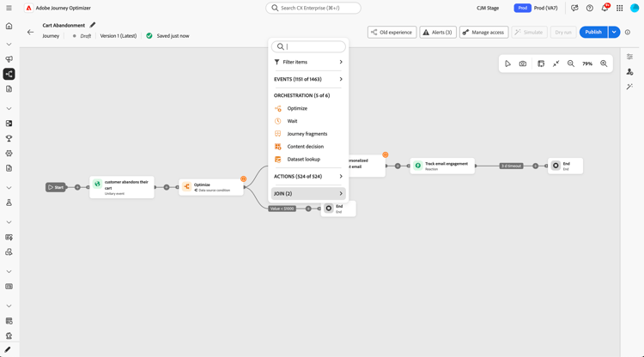The width and height of the screenshot is (644, 357).
Task: Open the Campaigns megaphone icon
Action: pyautogui.click(x=9, y=59)
